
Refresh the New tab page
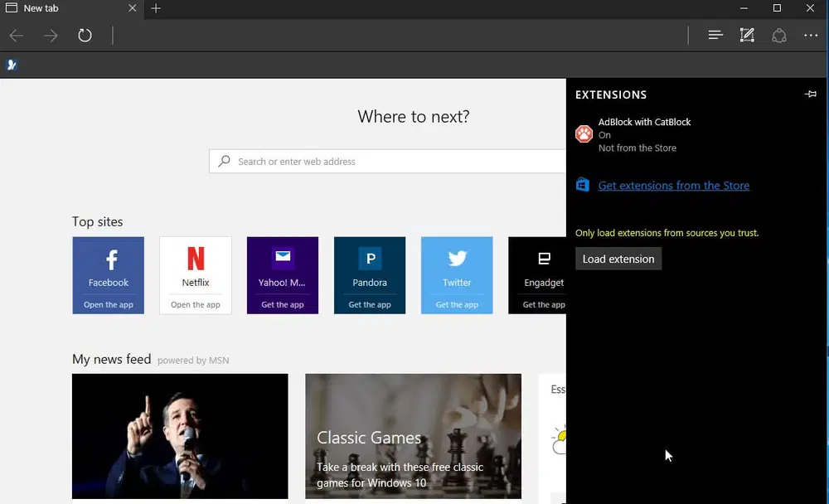[85, 35]
